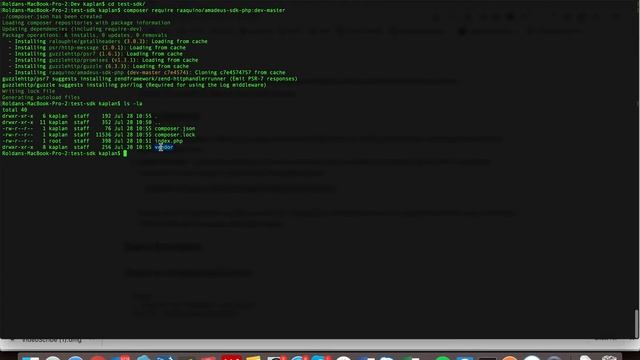Screen dimensions: 640x360
Task: Click the 'ls -la' command text
Action: click(133, 104)
